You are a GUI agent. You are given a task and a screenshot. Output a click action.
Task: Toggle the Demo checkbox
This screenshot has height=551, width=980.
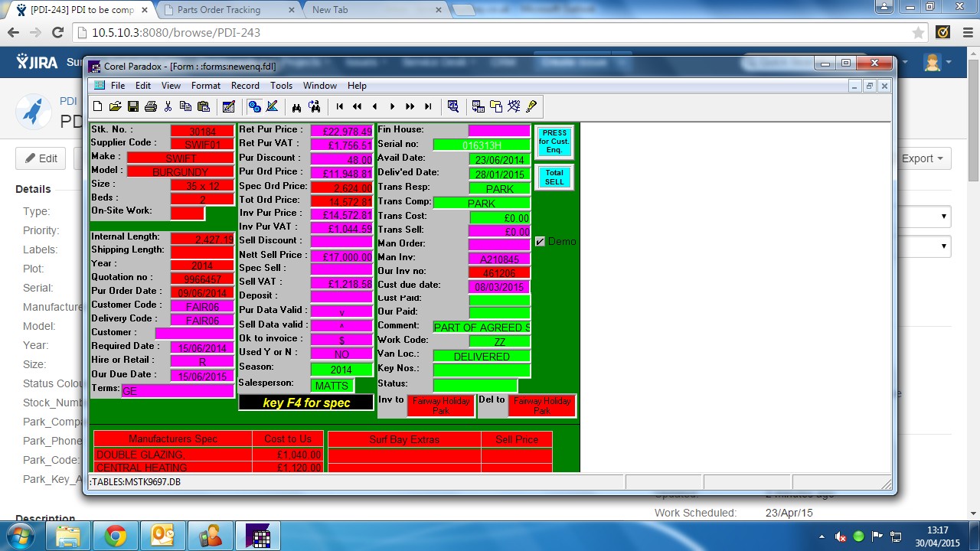pyautogui.click(x=540, y=242)
